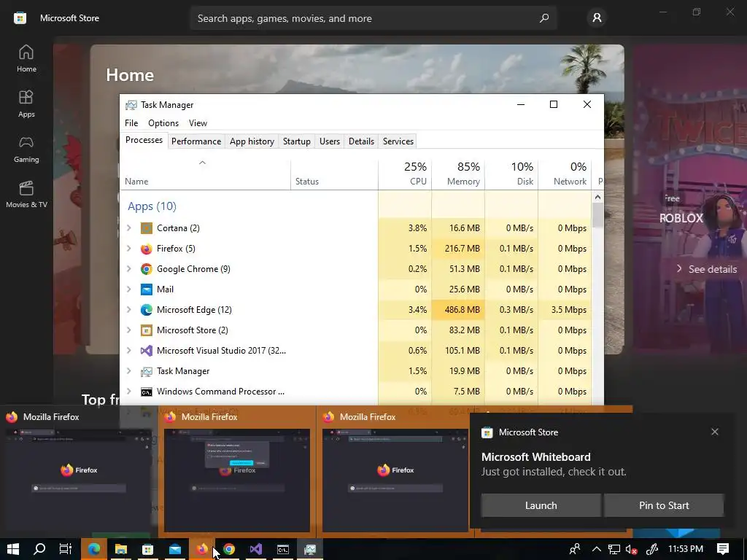Click scroll up arrow in Task Manager
This screenshot has height=560, width=747.
coord(598,197)
